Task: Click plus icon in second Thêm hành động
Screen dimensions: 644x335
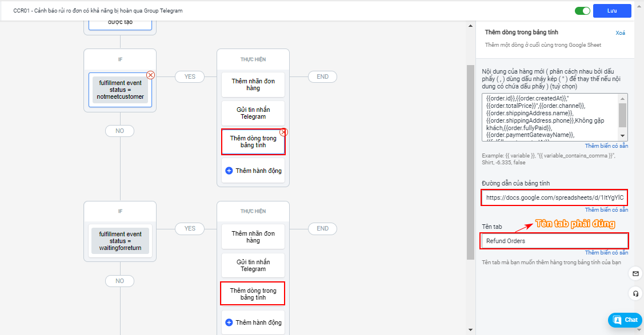Action: pyautogui.click(x=229, y=322)
